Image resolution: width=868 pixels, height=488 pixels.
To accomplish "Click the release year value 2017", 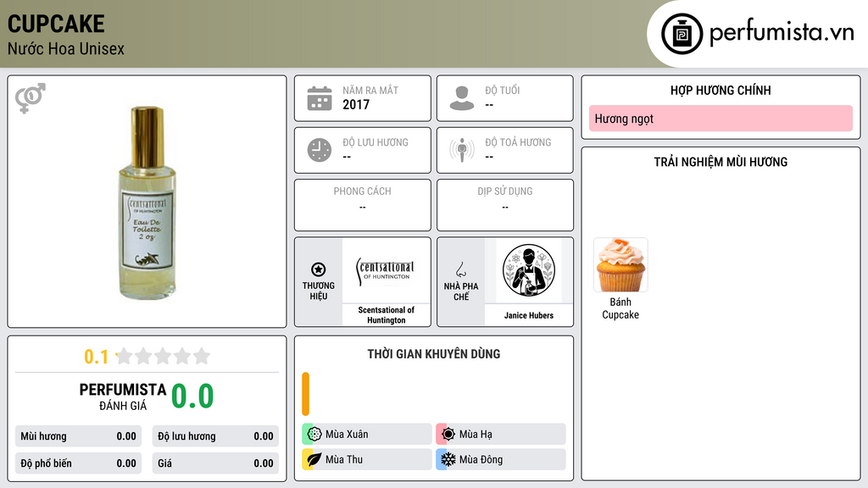I will click(356, 104).
